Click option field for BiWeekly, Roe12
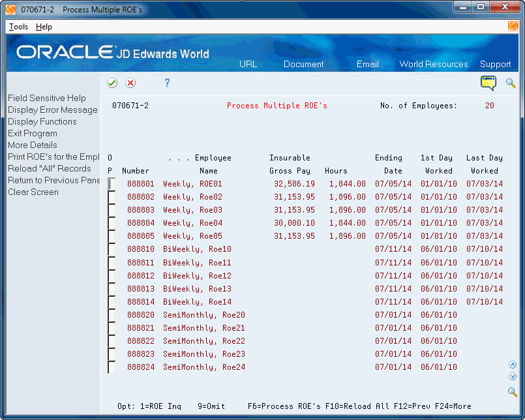 point(112,276)
